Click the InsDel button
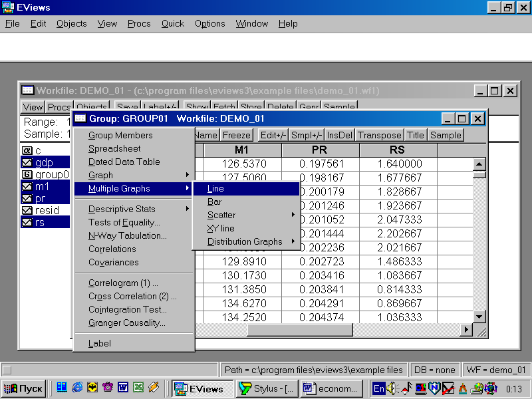532x399 pixels. (340, 135)
